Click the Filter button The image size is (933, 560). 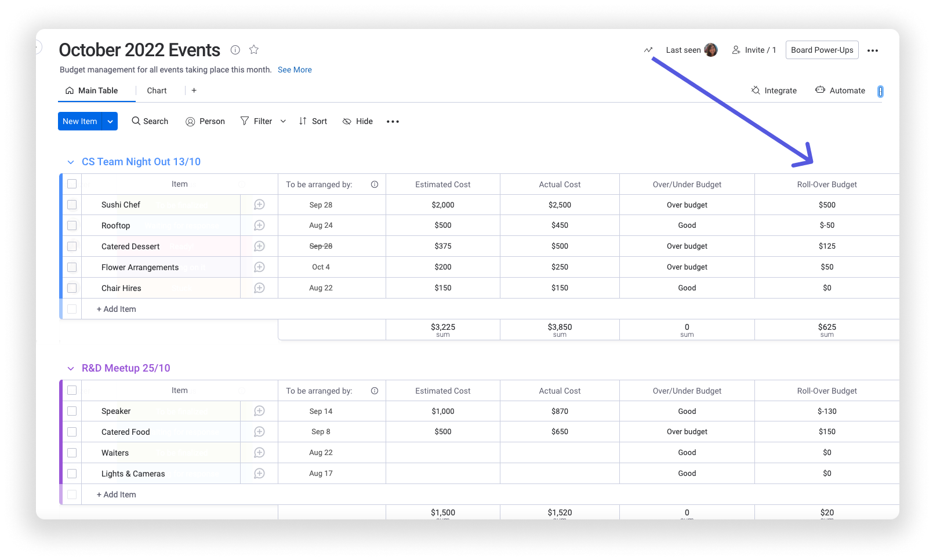click(x=256, y=121)
